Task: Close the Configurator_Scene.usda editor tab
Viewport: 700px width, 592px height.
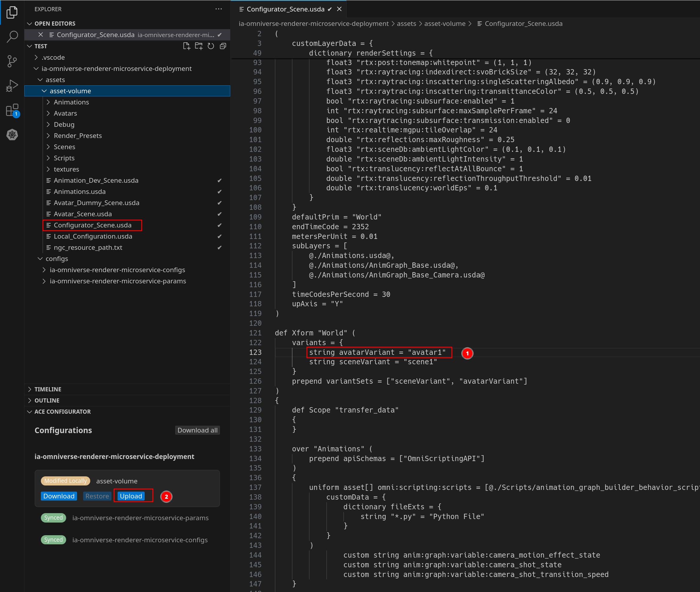Action: 339,9
